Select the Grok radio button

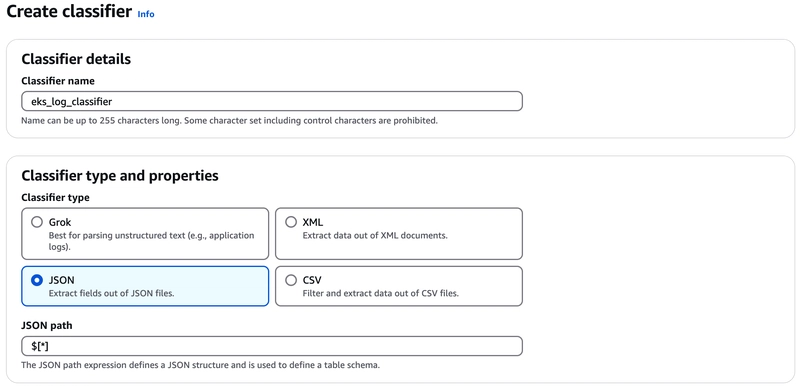(37, 222)
